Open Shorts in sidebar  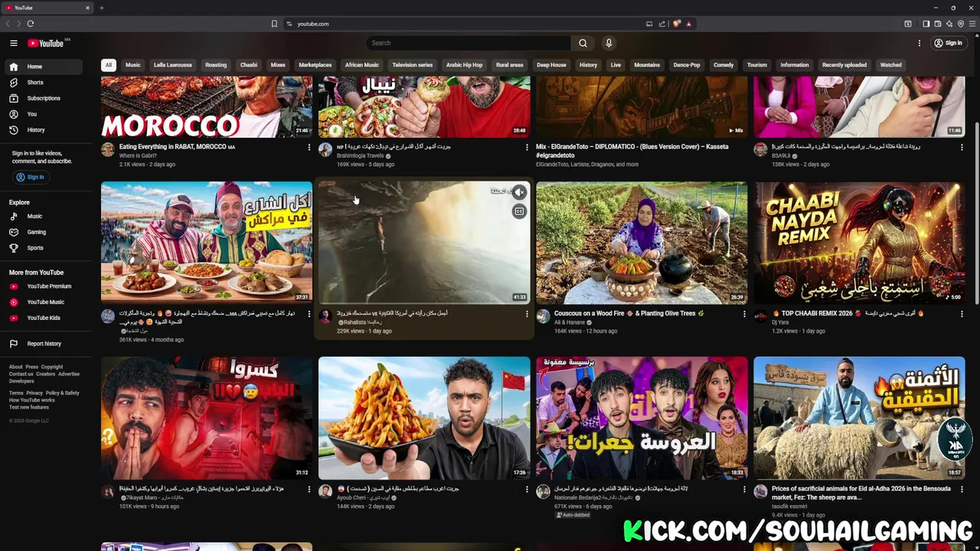pyautogui.click(x=42, y=82)
